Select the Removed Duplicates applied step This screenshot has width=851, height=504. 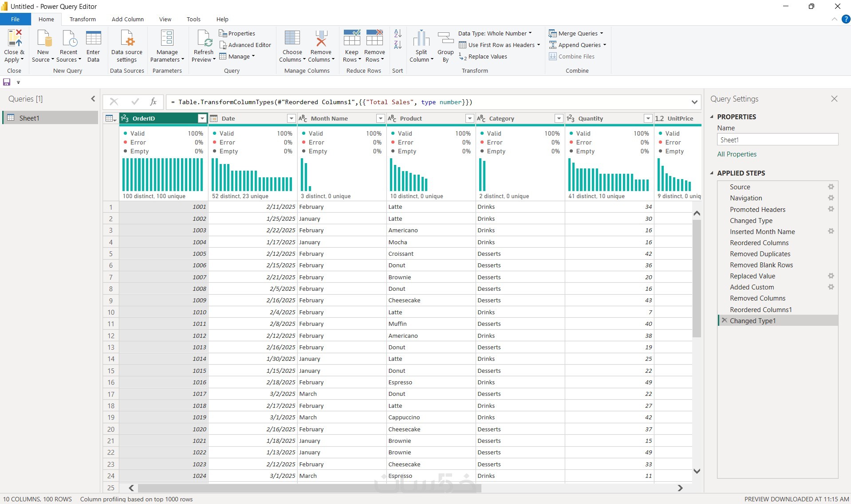point(760,254)
